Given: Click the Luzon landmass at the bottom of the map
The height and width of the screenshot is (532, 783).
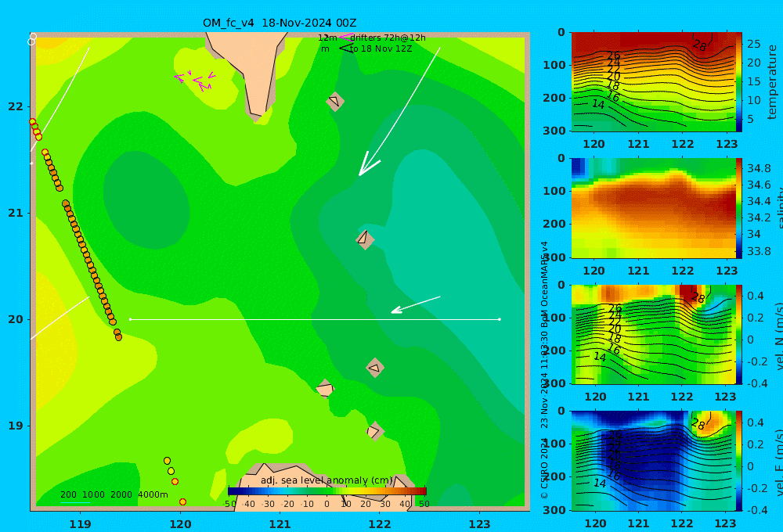Looking at the screenshot, I should (325, 487).
